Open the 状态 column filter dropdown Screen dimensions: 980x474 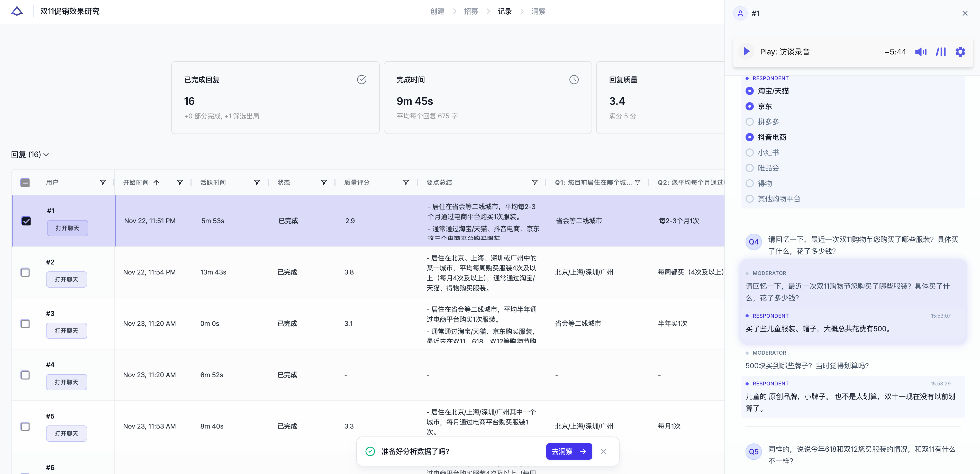[x=324, y=183]
